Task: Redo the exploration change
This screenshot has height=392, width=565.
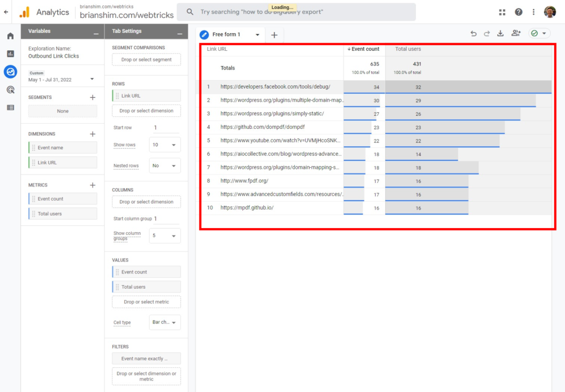Action: (486, 33)
